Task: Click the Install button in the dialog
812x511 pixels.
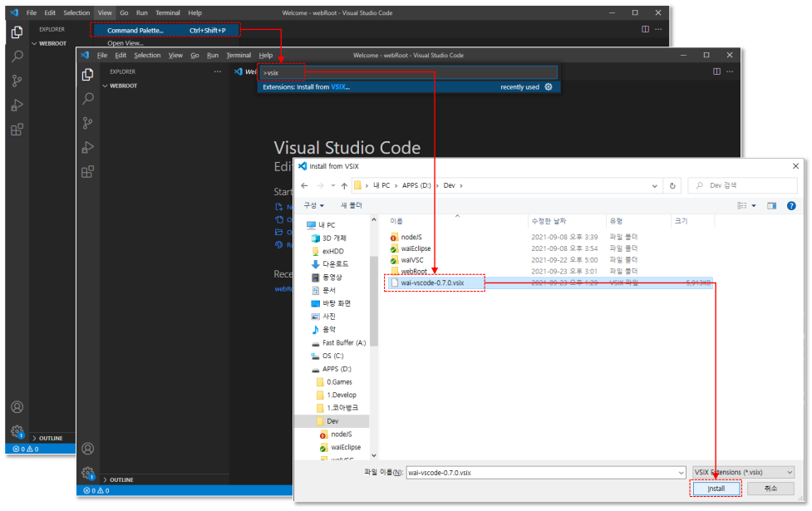Action: click(716, 489)
